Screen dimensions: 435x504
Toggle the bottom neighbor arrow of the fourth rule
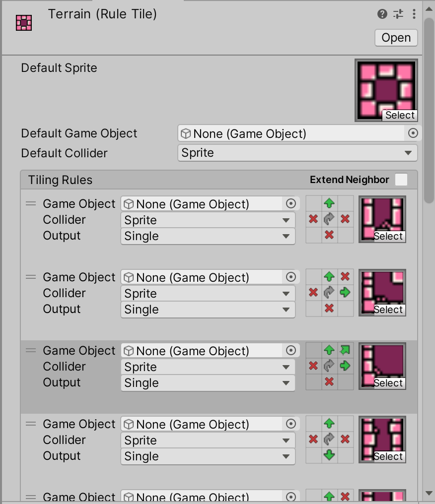point(329,456)
